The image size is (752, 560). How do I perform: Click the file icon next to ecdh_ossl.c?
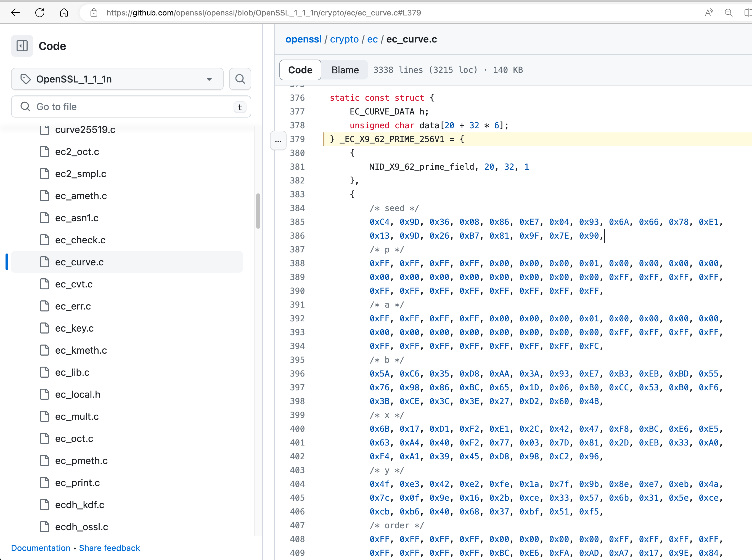click(44, 527)
